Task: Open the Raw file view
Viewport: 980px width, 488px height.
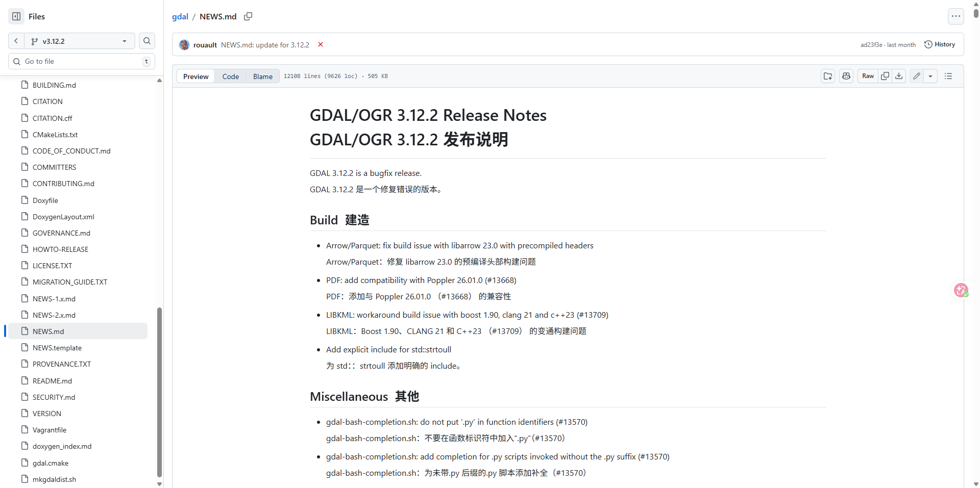Action: 868,76
